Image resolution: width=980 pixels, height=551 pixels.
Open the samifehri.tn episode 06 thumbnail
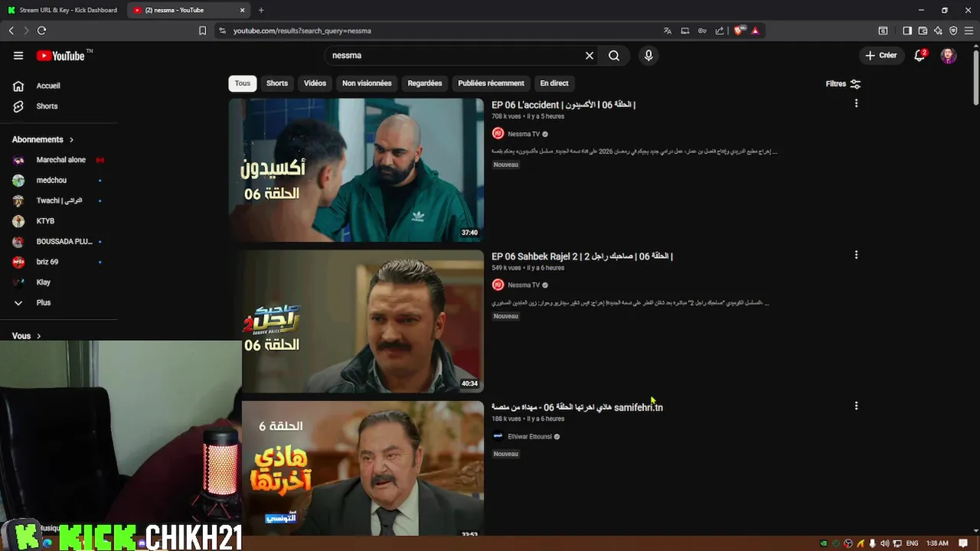[363, 467]
